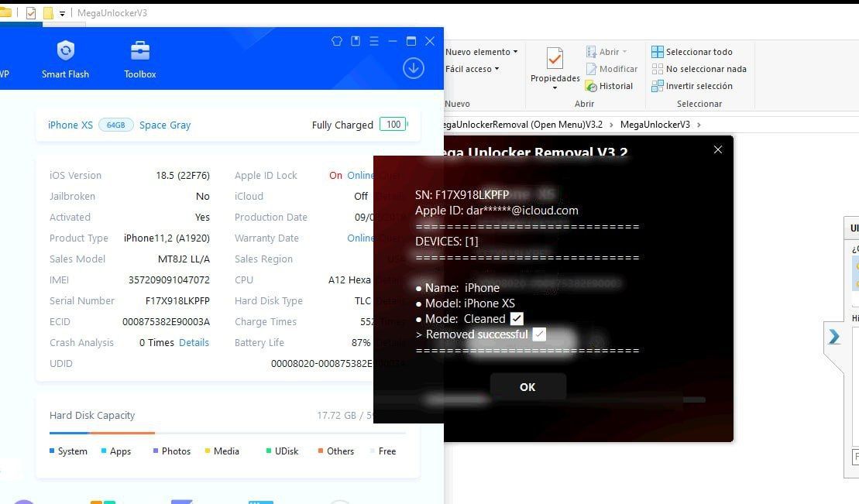The width and height of the screenshot is (859, 504).
Task: Click the Media legend entry
Action: (x=222, y=451)
